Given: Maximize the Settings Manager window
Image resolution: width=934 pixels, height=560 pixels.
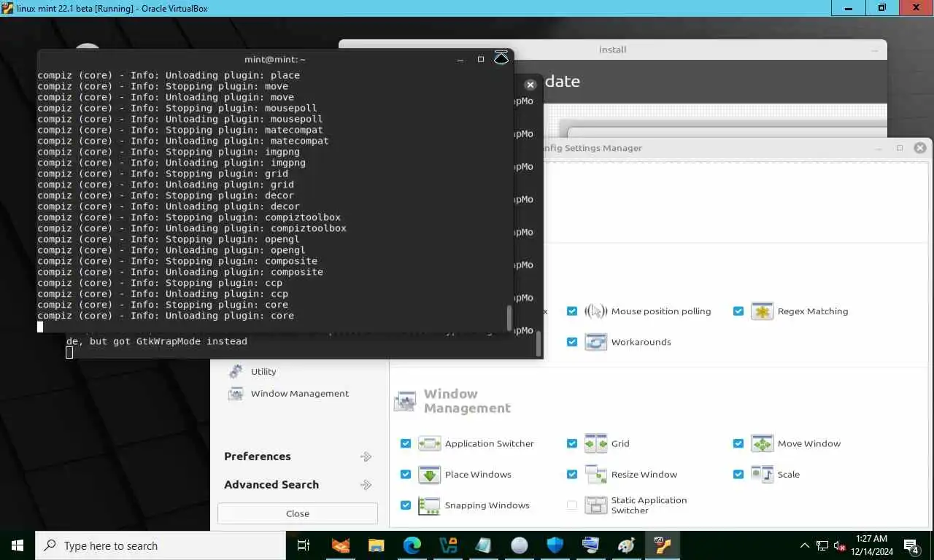Looking at the screenshot, I should (x=900, y=147).
